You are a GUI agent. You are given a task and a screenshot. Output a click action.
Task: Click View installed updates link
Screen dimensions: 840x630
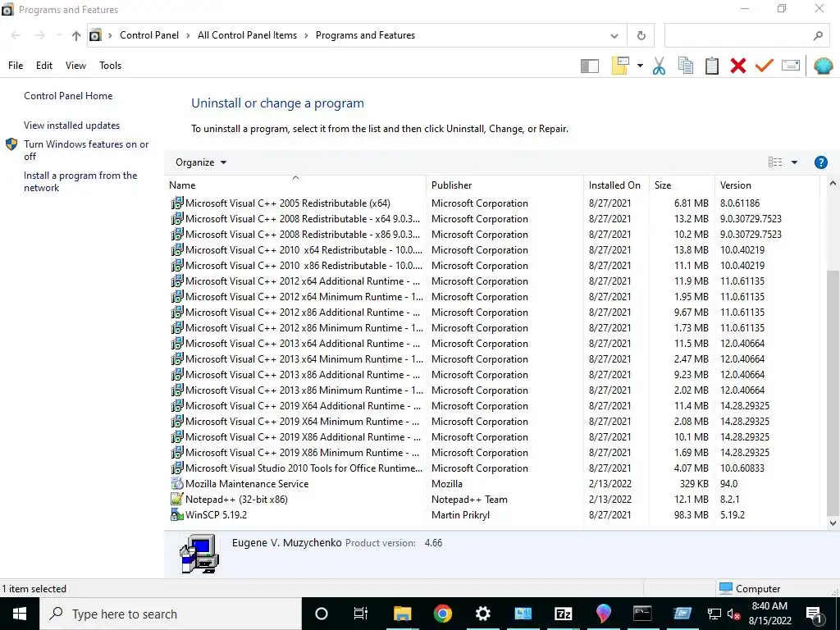coord(72,126)
